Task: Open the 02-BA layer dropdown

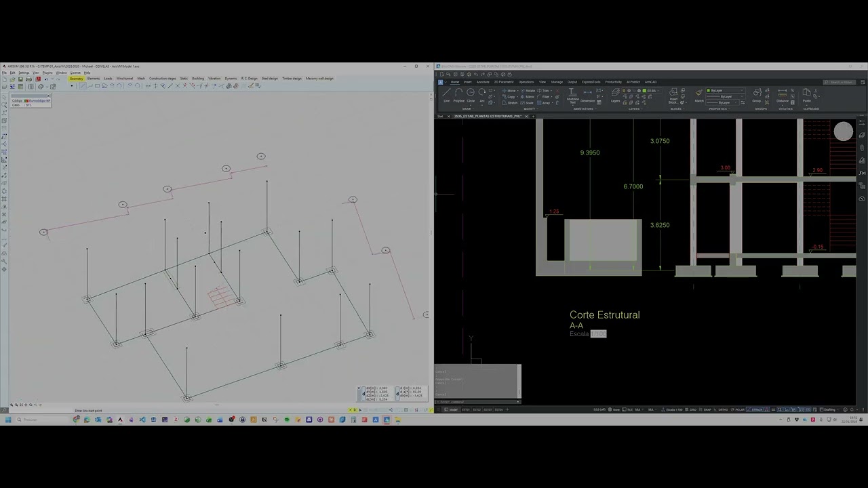Action: 651,90
